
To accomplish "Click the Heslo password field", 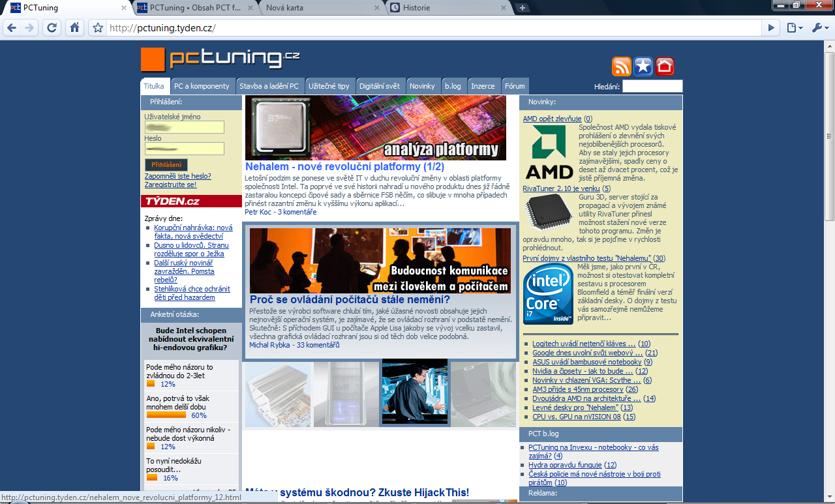I will [184, 149].
